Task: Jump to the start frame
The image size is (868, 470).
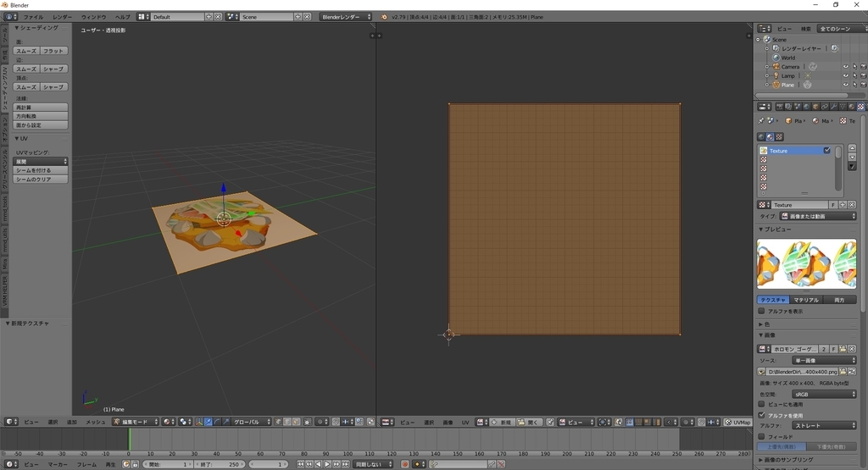Action: click(301, 464)
